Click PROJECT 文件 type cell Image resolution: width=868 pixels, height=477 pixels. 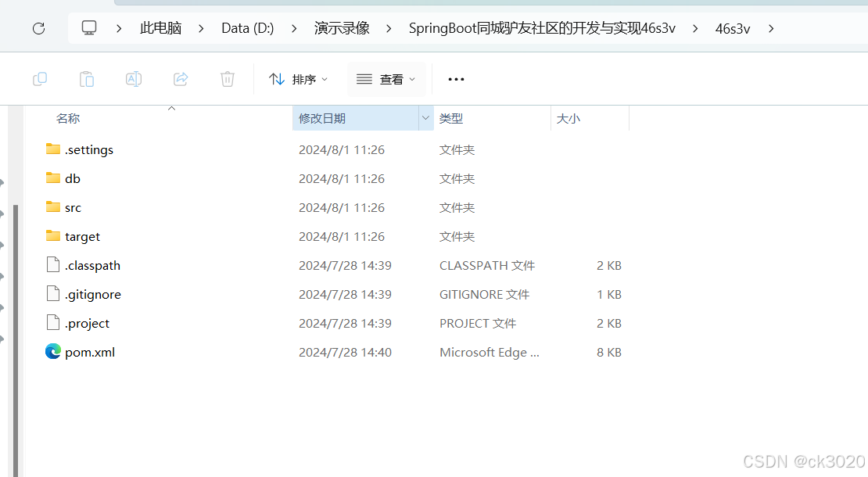click(478, 324)
